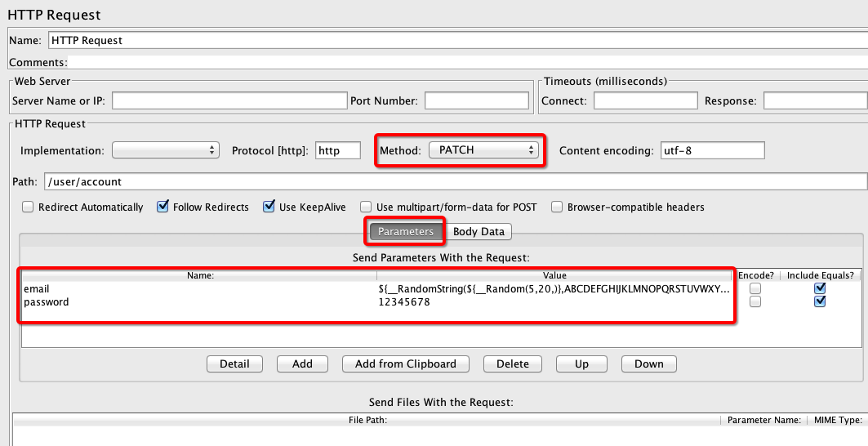Click the Detail button
The width and height of the screenshot is (868, 446).
pos(234,363)
